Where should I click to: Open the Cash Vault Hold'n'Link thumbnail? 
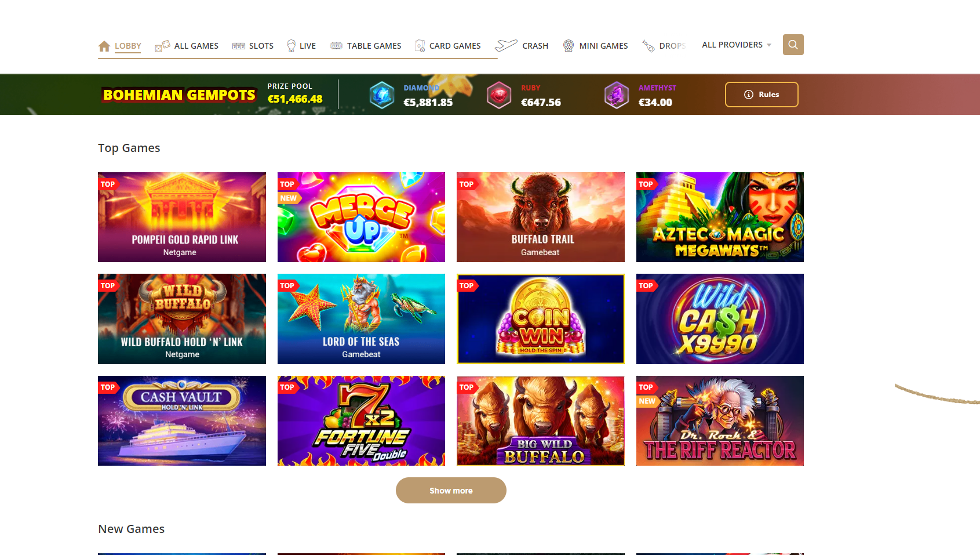(x=182, y=420)
